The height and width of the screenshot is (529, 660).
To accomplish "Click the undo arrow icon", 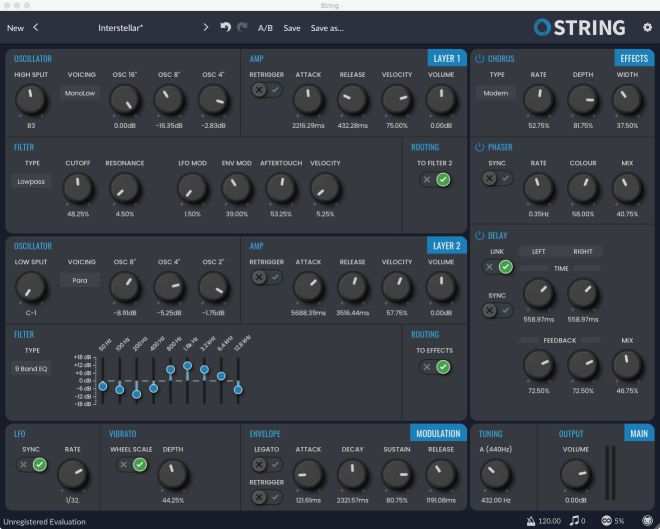I will click(x=226, y=27).
